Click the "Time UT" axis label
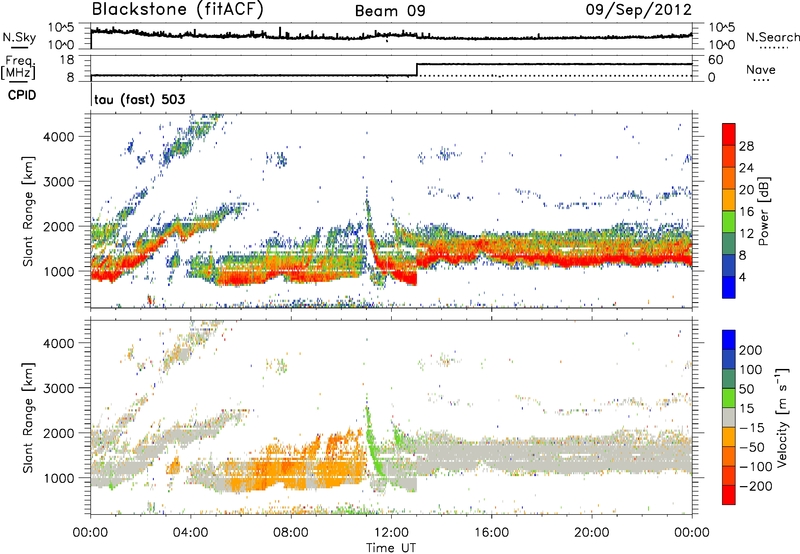This screenshot has height=554, width=800. pos(391,548)
